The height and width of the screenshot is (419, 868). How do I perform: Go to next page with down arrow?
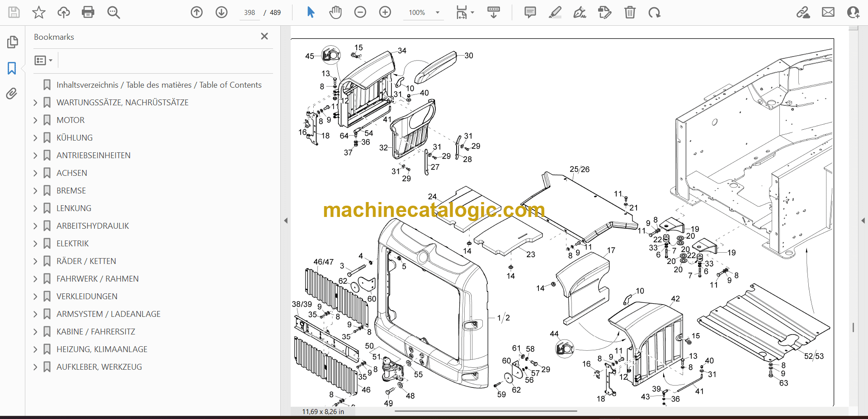click(222, 12)
